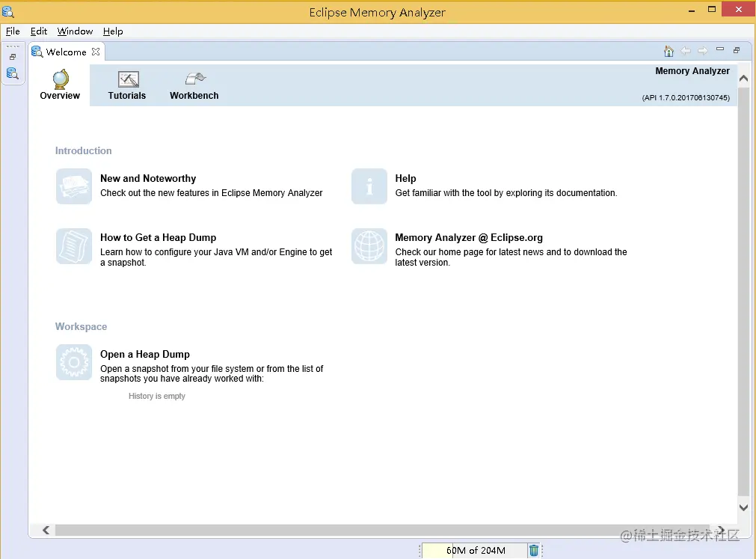Click the 'Workspace' heading
This screenshot has height=559, width=756.
coord(81,326)
